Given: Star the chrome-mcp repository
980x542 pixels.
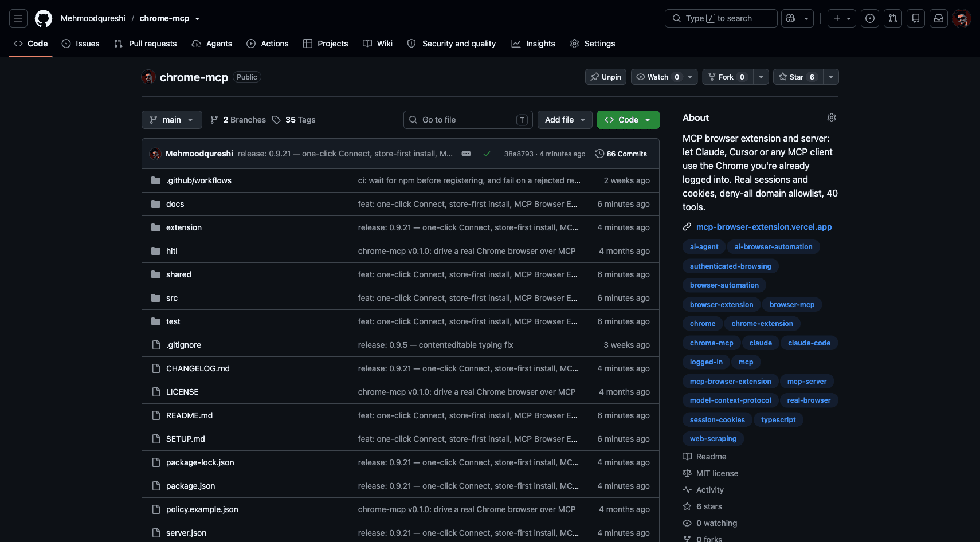Looking at the screenshot, I should [798, 77].
